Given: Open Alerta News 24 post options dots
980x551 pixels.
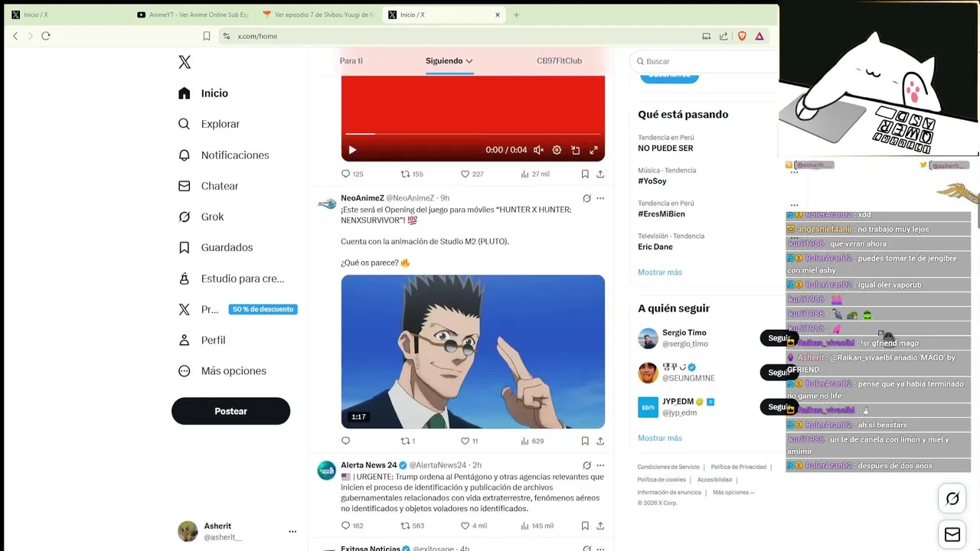Looking at the screenshot, I should pyautogui.click(x=600, y=465).
